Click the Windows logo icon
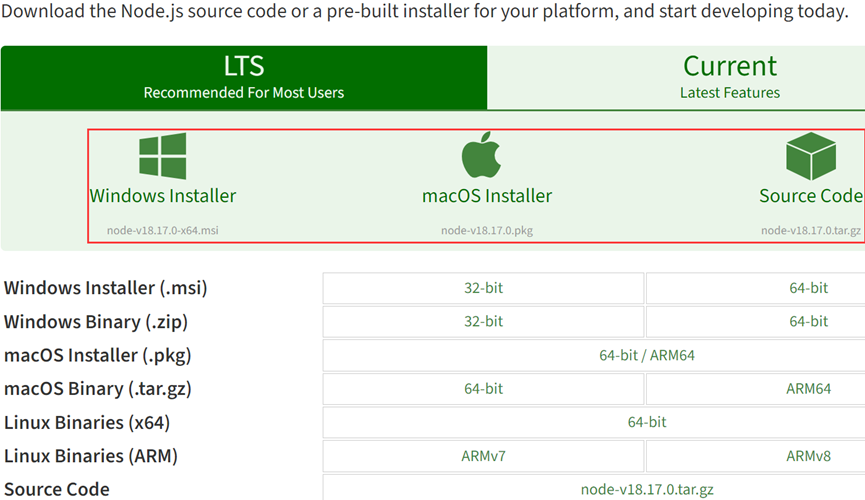This screenshot has width=865, height=500. (163, 156)
